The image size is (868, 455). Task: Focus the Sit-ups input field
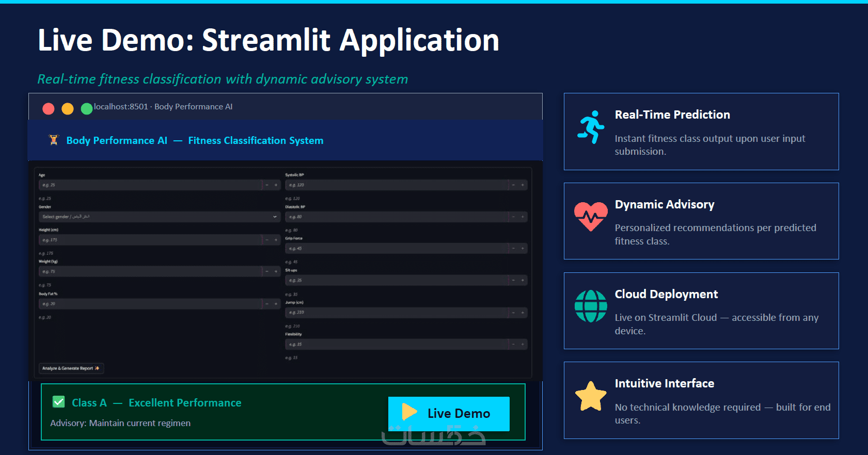pyautogui.click(x=397, y=280)
